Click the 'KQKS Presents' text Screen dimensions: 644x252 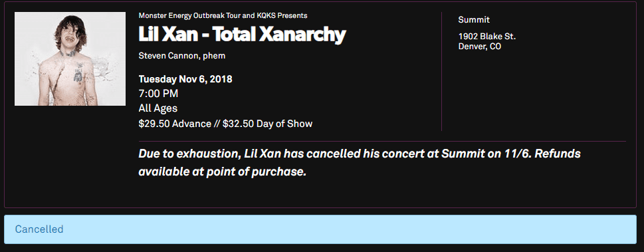pos(283,15)
